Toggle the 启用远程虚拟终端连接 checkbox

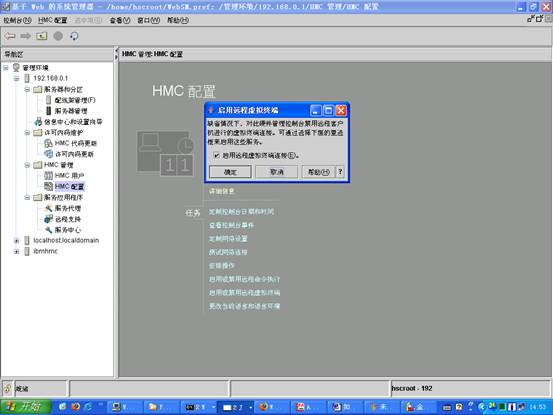[217, 155]
